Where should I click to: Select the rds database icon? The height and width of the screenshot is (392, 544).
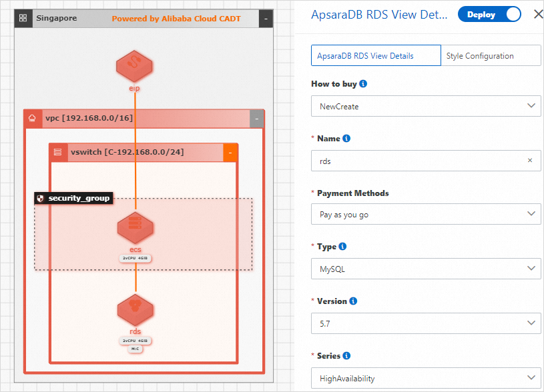coord(135,309)
